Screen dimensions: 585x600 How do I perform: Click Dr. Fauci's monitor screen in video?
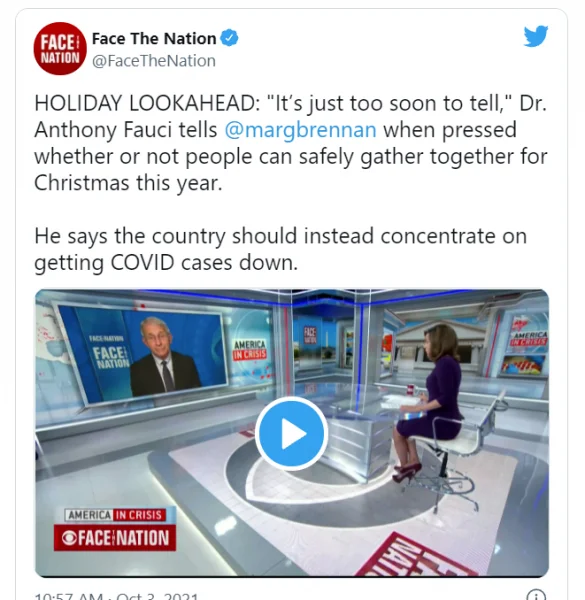click(x=142, y=353)
